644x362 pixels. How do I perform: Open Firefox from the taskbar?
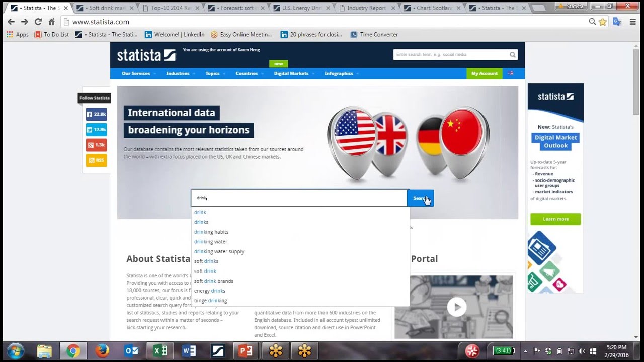point(102,350)
